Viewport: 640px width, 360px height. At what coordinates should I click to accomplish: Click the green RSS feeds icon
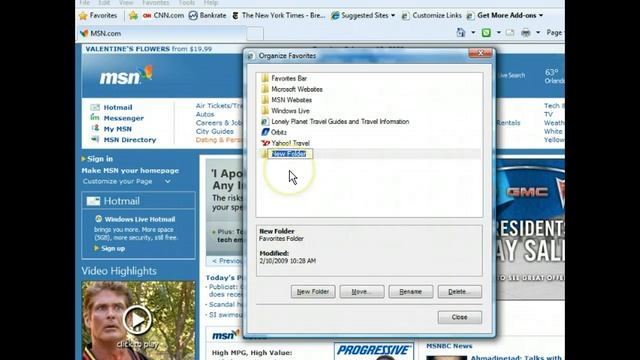[486, 33]
